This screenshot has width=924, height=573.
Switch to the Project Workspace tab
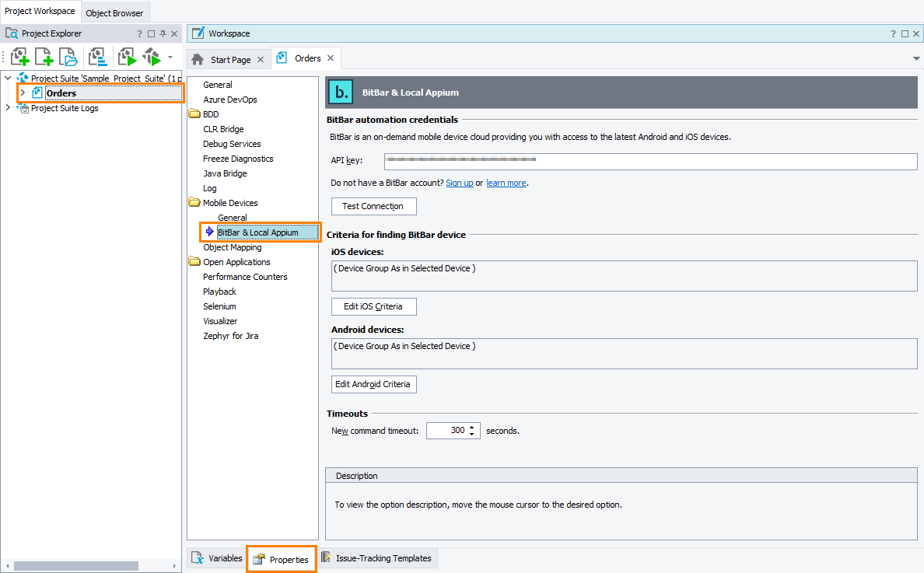coord(40,11)
